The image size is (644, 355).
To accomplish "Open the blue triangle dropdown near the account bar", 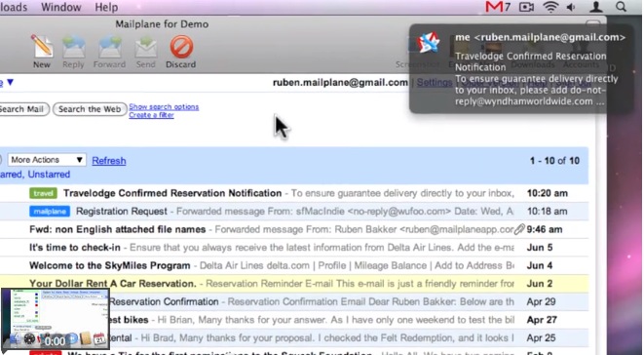I will pos(11,82).
